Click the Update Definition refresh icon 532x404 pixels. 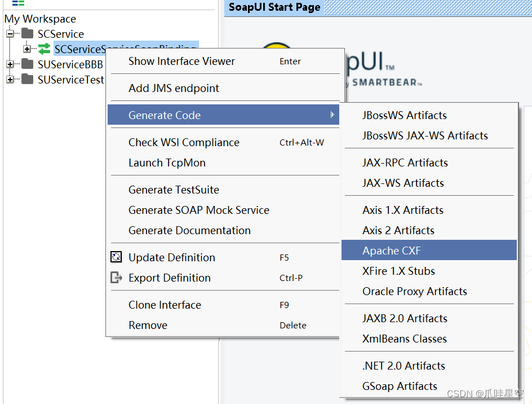click(116, 257)
